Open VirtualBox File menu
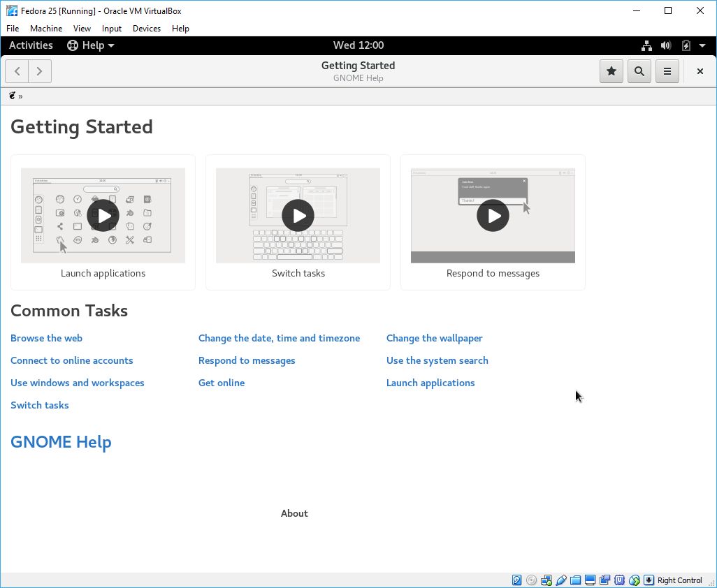 point(13,29)
